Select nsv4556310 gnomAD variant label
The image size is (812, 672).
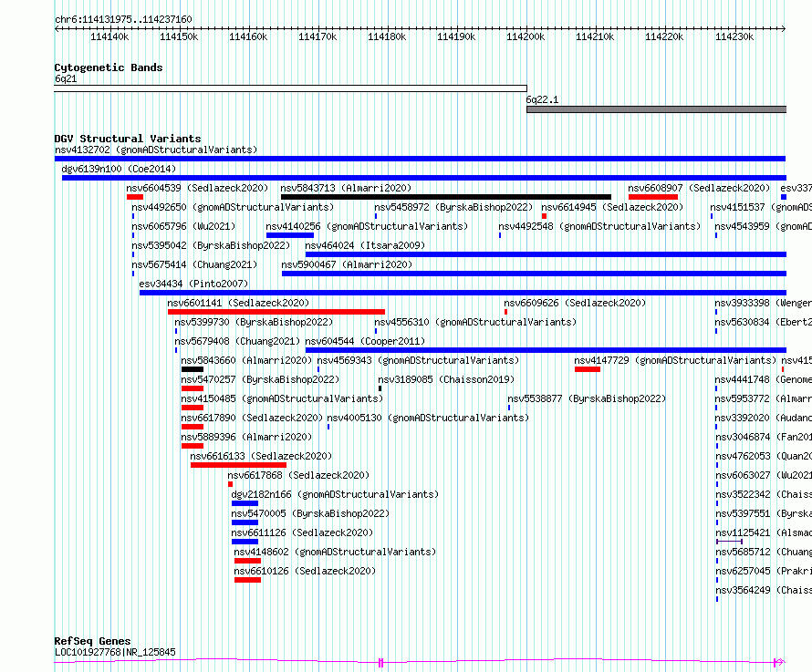pyautogui.click(x=476, y=322)
